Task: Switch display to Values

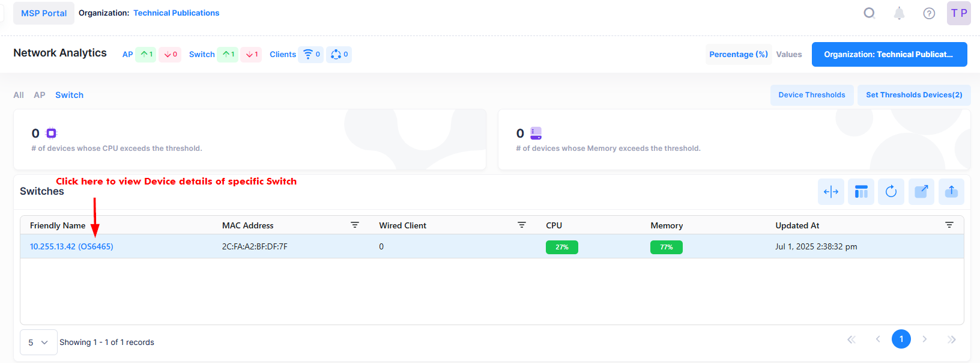Action: pos(788,54)
